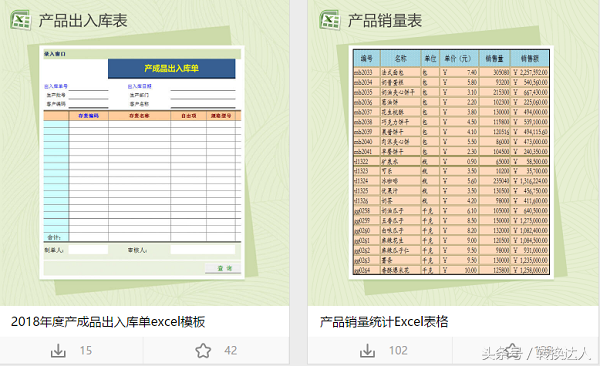Click the star favorite icon with count 42
This screenshot has height=366, width=600.
(203, 350)
